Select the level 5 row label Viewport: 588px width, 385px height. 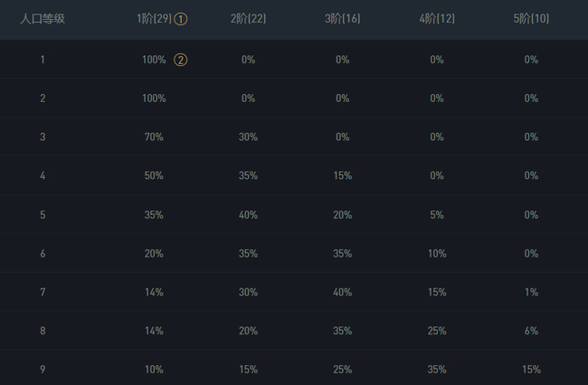coord(43,215)
